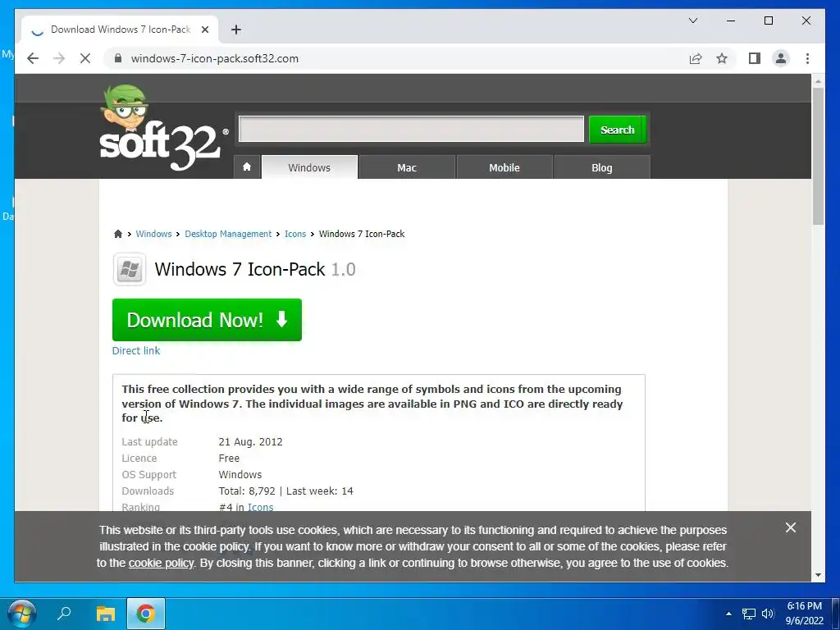The height and width of the screenshot is (630, 840).
Task: Click the Windows 7 Icon-Pack breadcrumb text
Action: (x=362, y=234)
